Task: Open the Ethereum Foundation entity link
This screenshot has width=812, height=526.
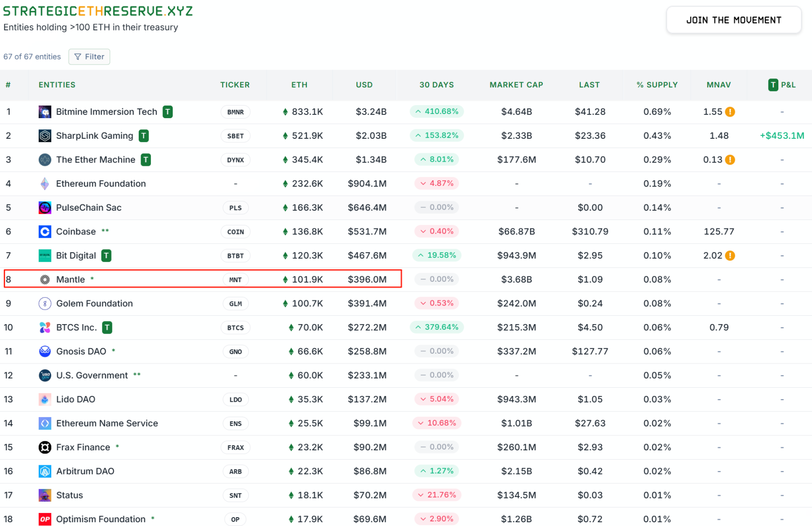Action: click(101, 184)
